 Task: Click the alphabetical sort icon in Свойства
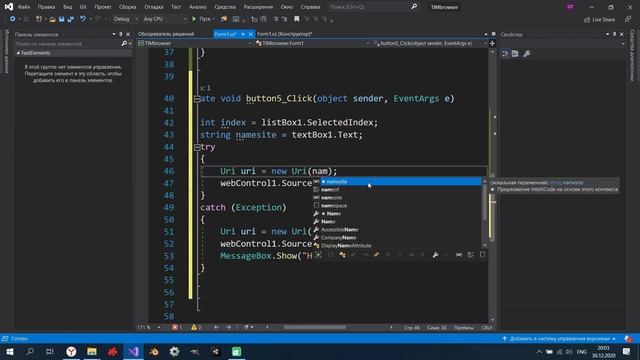tap(515, 54)
